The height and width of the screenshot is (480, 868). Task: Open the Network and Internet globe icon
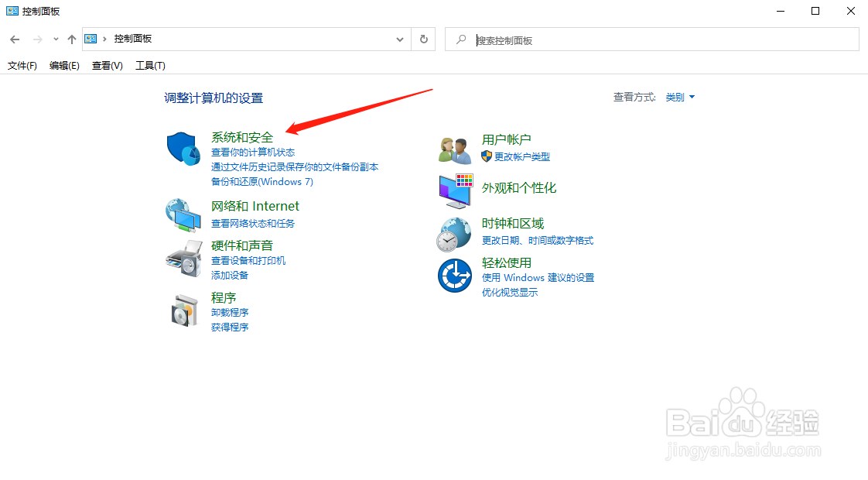point(183,215)
